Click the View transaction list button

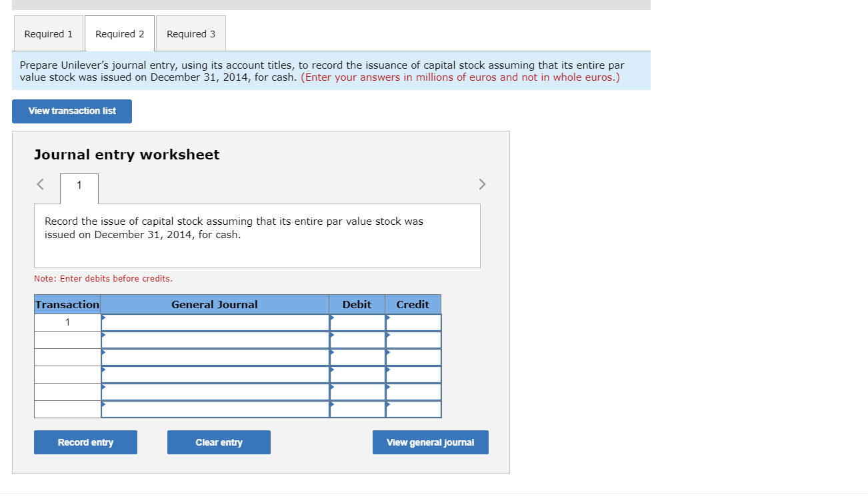tap(72, 111)
